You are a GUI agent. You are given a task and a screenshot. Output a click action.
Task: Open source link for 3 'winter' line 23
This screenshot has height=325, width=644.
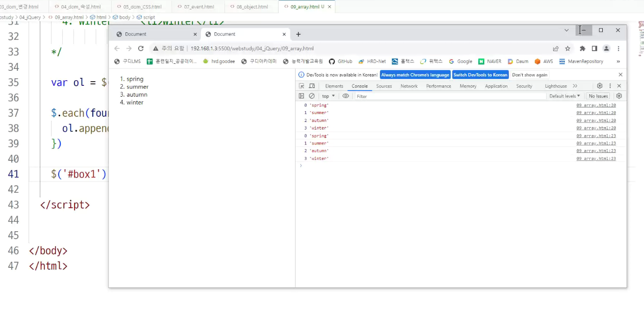596,159
